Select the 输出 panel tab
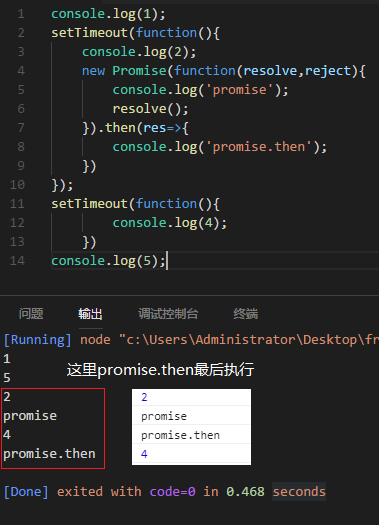This screenshot has width=379, height=525. pyautogui.click(x=90, y=314)
